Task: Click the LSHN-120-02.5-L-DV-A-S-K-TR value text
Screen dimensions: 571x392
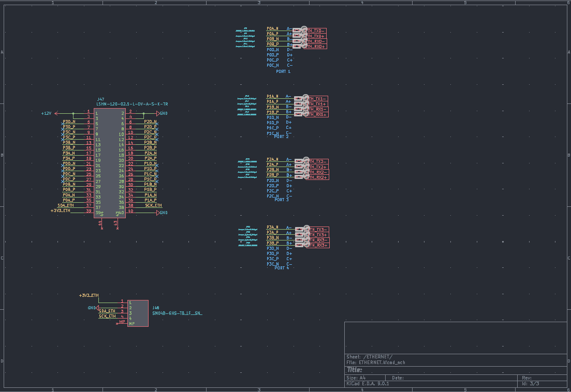Action: click(132, 104)
